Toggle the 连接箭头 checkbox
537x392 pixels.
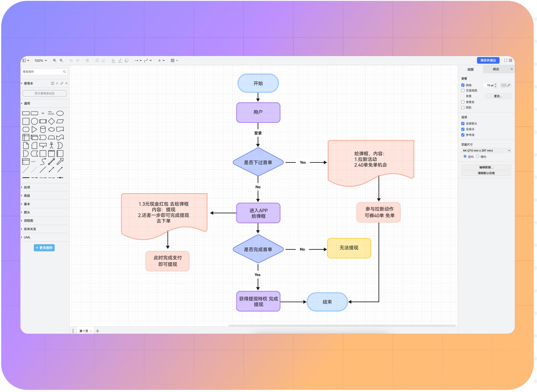pos(463,124)
